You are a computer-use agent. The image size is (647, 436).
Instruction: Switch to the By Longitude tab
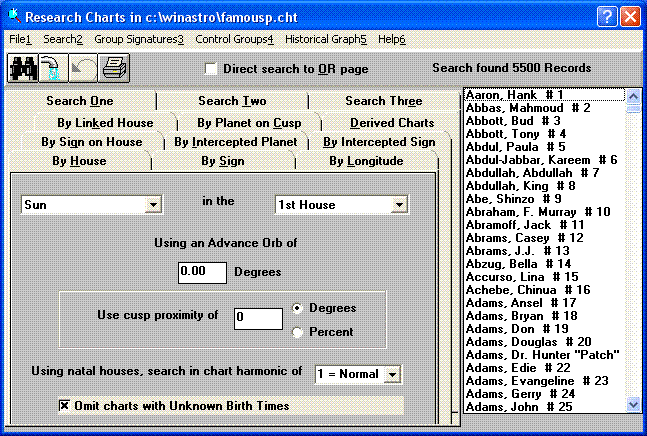pyautogui.click(x=366, y=161)
